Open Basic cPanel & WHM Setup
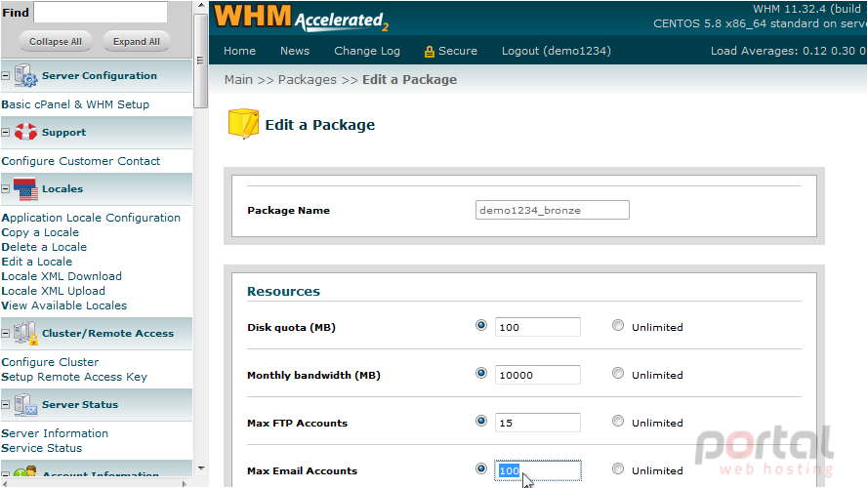This screenshot has height=488, width=868. 75,104
